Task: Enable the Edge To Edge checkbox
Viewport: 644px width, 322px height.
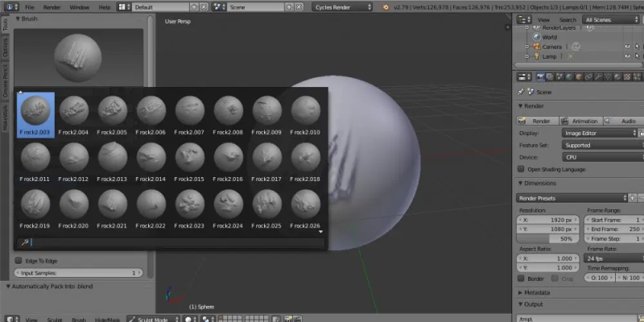Action: 19,261
